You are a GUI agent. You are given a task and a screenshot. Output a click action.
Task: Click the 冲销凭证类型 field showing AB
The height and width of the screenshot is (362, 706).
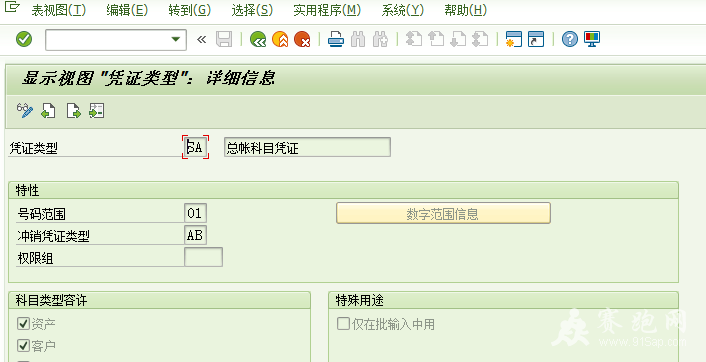click(195, 235)
